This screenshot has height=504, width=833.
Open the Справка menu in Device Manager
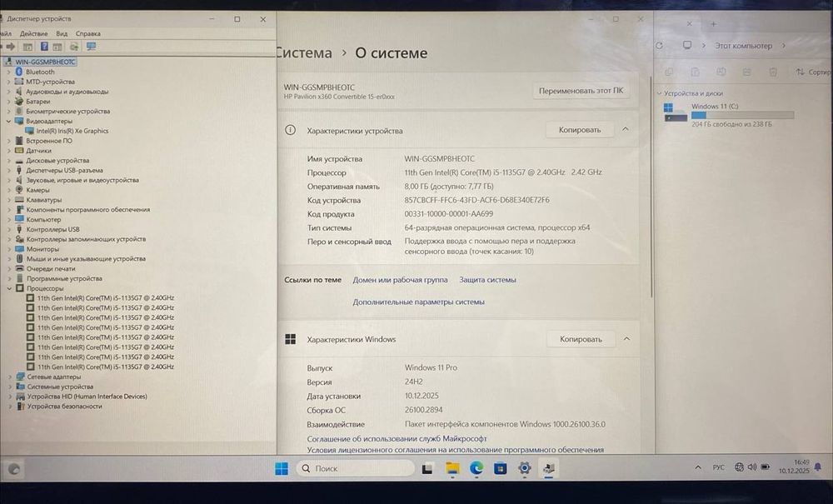pos(87,33)
